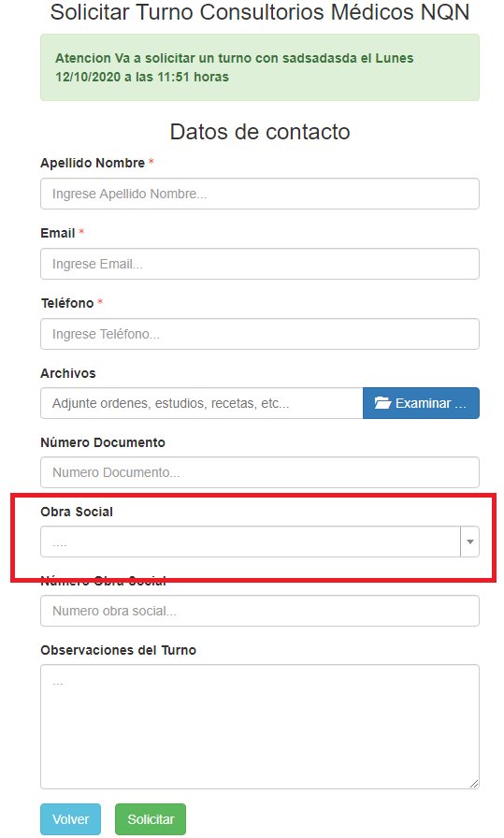Image resolution: width=504 pixels, height=838 pixels.
Task: Click the Teléfono field label
Action: click(x=67, y=303)
